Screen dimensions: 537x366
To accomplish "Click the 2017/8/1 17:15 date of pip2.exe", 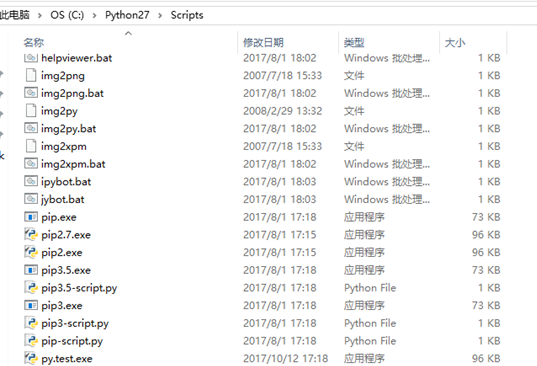I will click(x=279, y=252).
